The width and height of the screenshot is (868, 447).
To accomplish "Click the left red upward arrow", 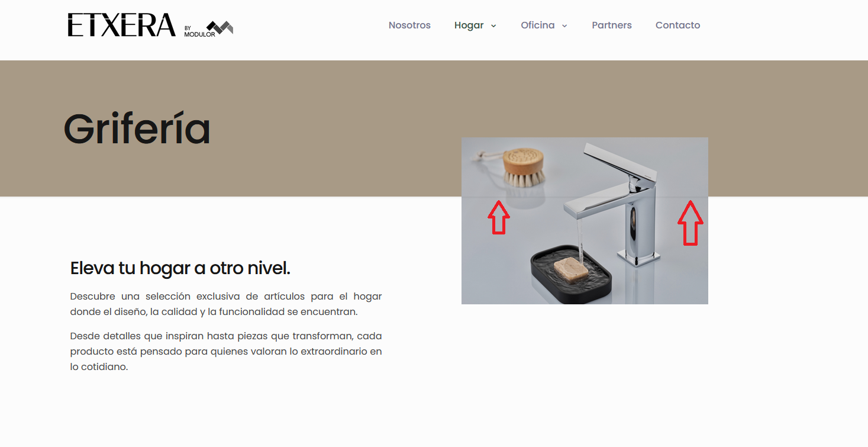I will tap(499, 217).
